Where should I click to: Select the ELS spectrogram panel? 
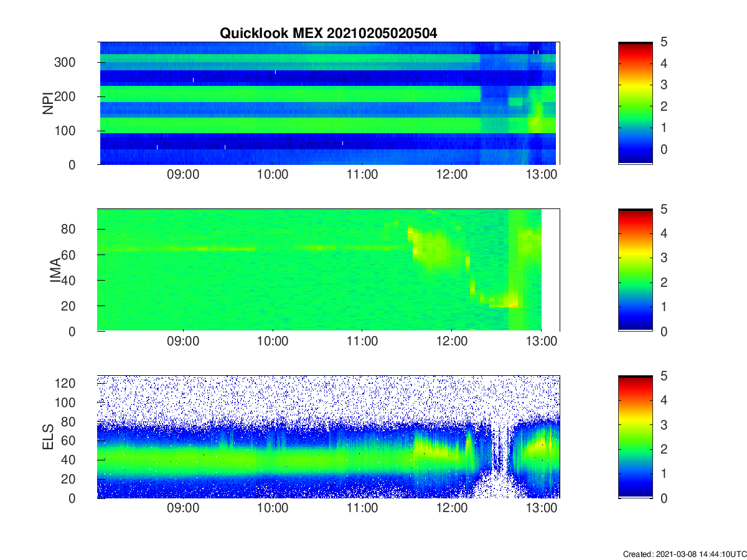click(x=329, y=437)
